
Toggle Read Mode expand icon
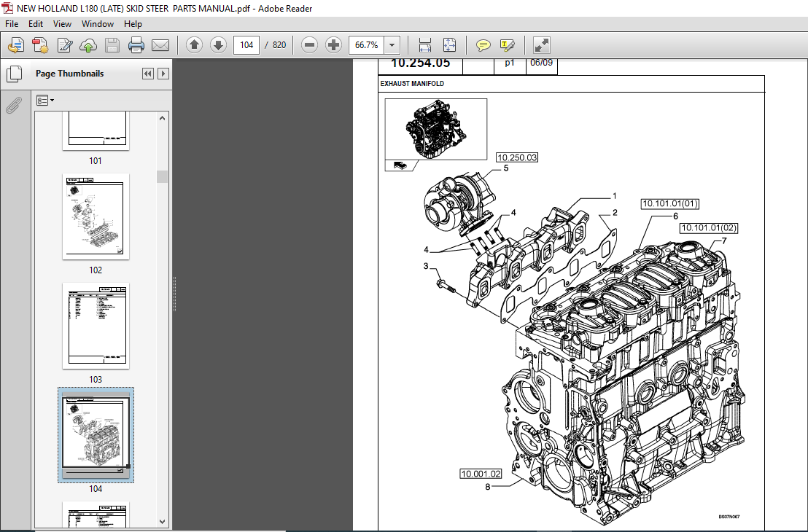pos(541,45)
